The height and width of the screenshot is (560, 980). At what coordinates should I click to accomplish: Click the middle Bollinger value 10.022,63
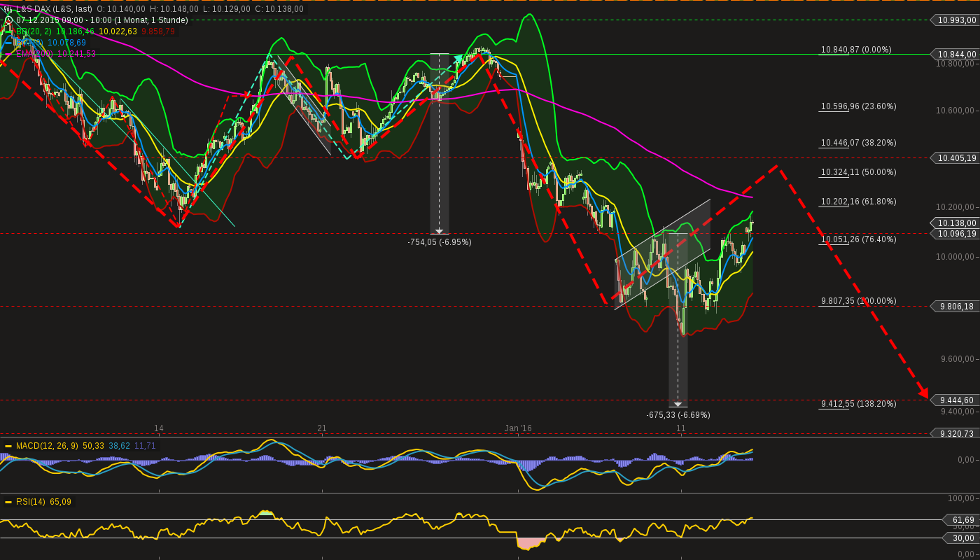click(118, 31)
